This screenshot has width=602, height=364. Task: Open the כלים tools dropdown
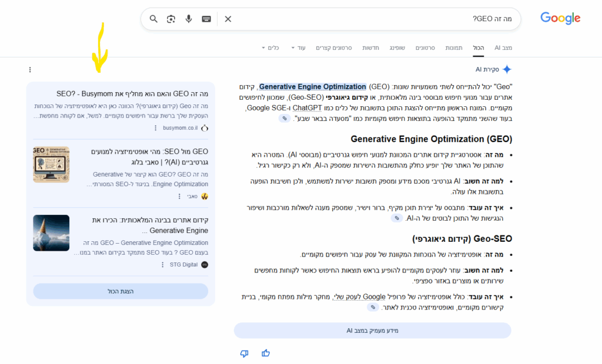pos(270,48)
